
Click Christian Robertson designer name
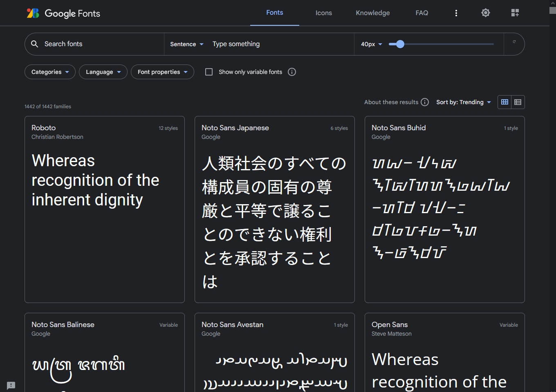pos(57,137)
